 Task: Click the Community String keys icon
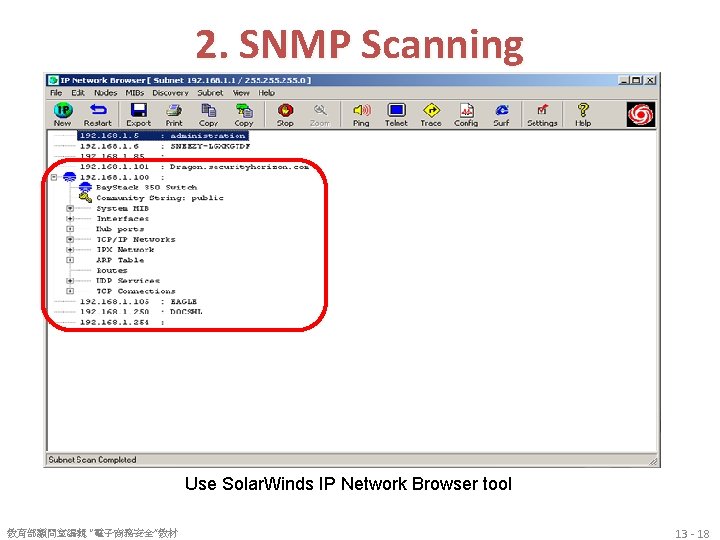click(x=85, y=198)
